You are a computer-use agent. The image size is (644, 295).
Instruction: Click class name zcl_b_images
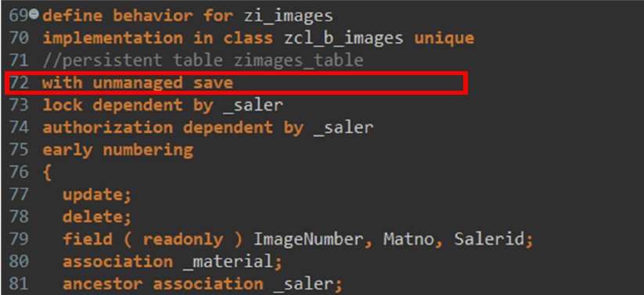click(x=344, y=38)
